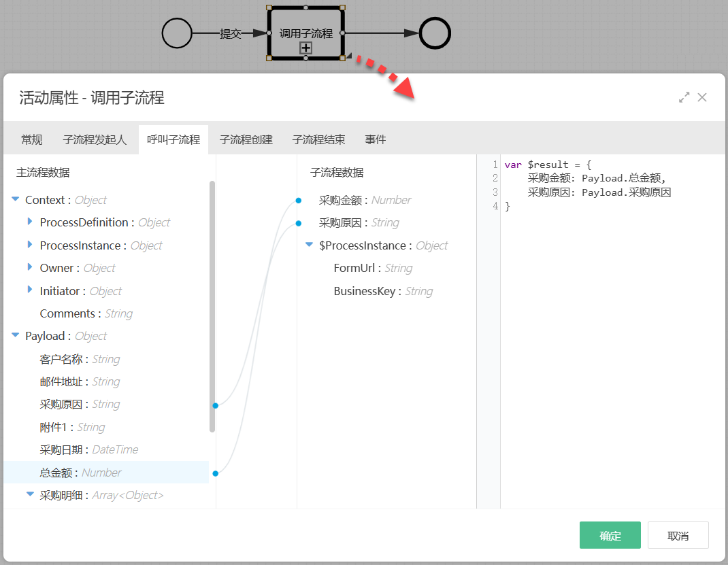Open the 事件 tab
This screenshot has width=728, height=565.
[x=376, y=139]
